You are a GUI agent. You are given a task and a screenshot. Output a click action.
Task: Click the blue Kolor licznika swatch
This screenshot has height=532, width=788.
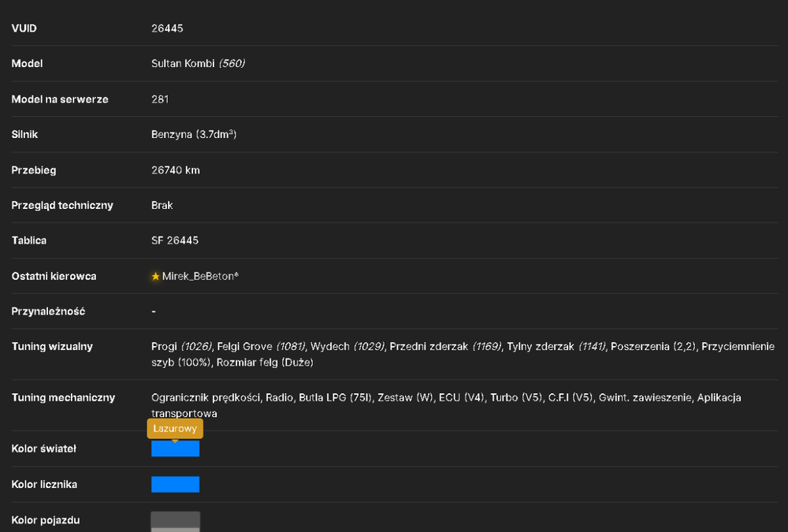pyautogui.click(x=176, y=484)
